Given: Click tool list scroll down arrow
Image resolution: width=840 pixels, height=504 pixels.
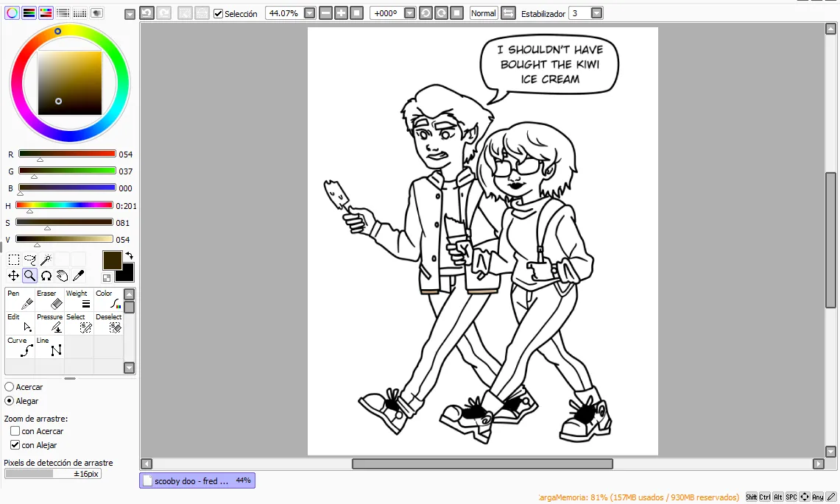Looking at the screenshot, I should (x=129, y=367).
